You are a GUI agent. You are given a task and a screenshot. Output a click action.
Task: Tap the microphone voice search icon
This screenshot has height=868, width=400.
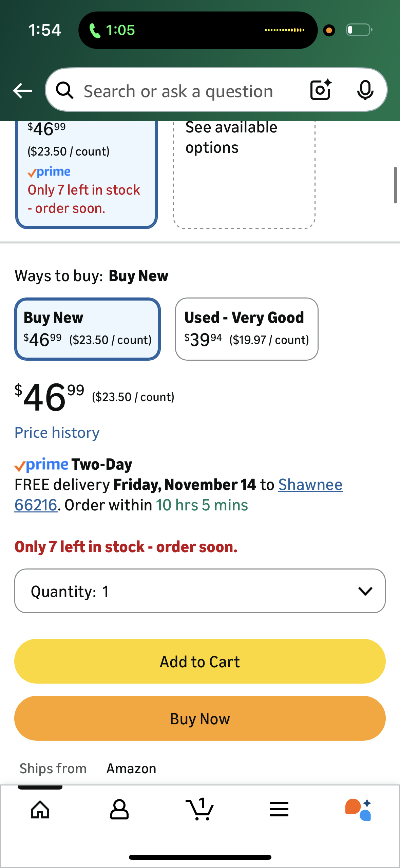click(365, 90)
